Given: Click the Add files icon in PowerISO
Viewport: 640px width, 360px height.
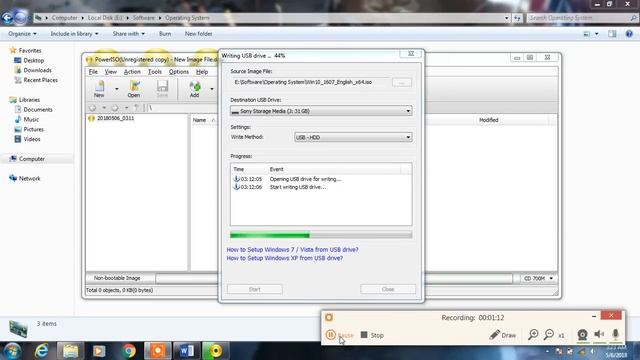Looking at the screenshot, I should coord(195,89).
